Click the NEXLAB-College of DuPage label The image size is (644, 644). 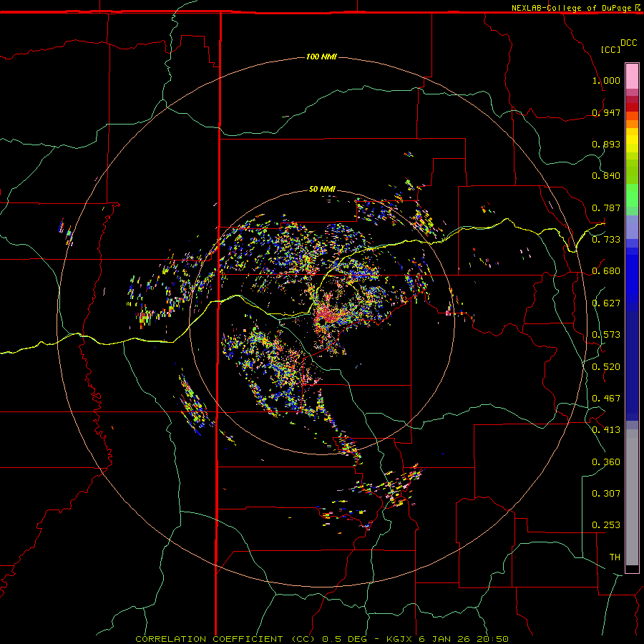point(571,8)
